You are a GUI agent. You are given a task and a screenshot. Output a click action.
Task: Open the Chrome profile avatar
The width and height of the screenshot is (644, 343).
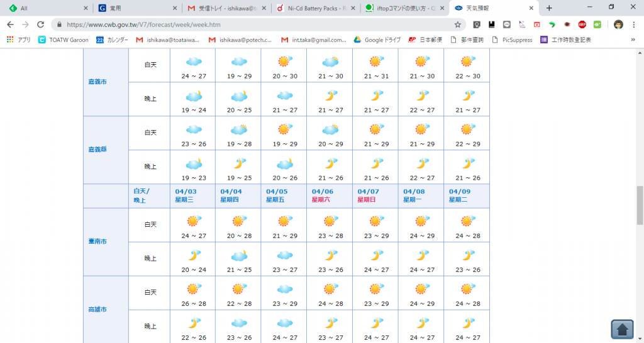(x=618, y=24)
